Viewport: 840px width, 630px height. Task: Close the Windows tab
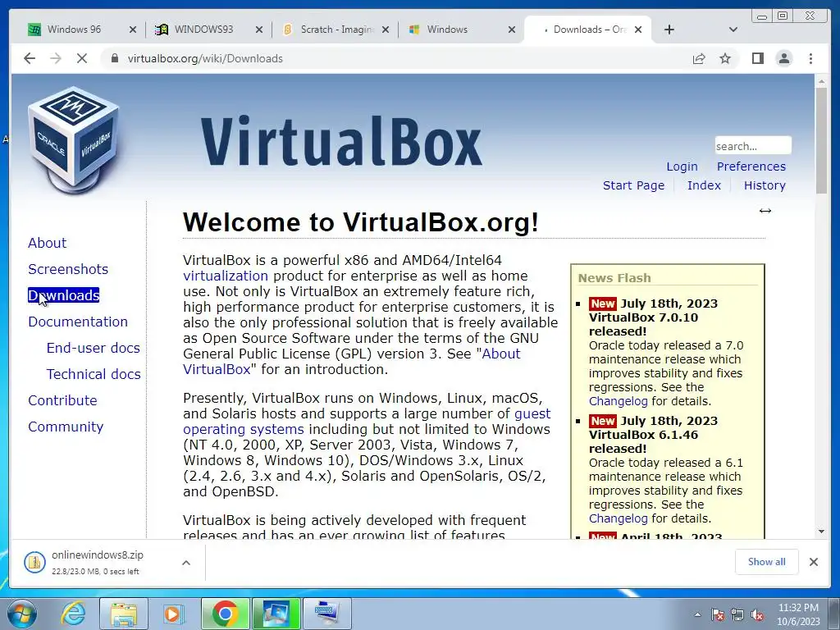pos(512,30)
